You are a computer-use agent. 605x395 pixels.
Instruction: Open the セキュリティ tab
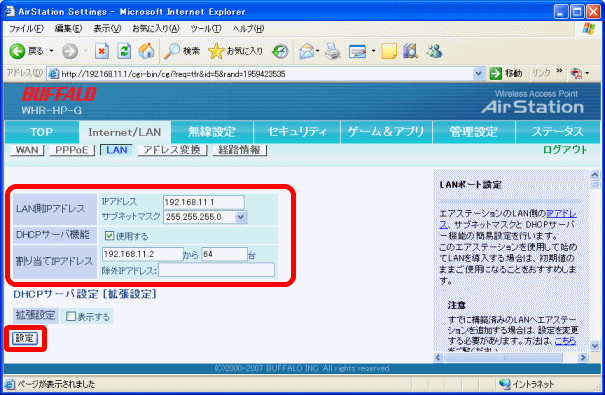click(297, 132)
